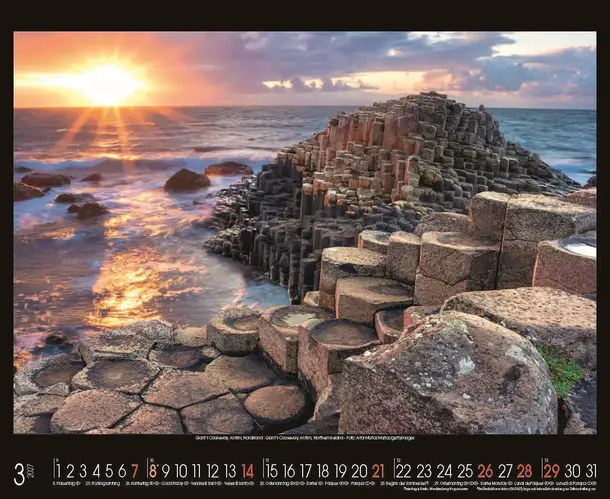Screen dimensions: 610x499
Task: Click the last date 31
Action: [x=590, y=471]
